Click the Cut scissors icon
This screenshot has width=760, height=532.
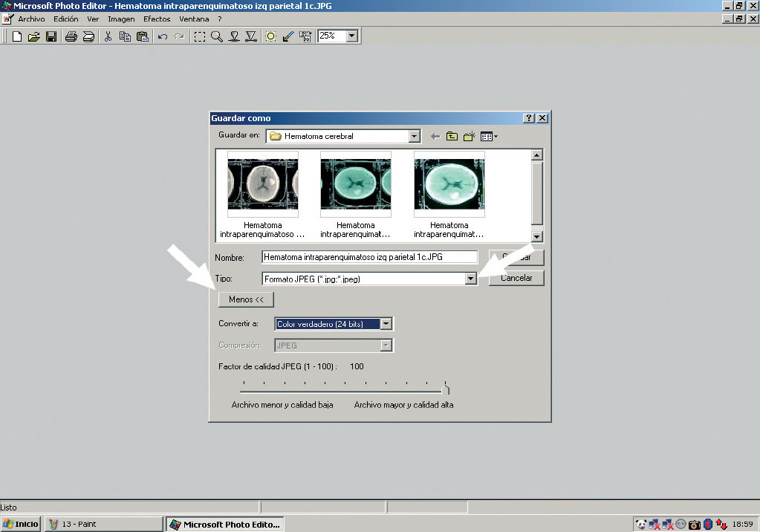point(108,36)
